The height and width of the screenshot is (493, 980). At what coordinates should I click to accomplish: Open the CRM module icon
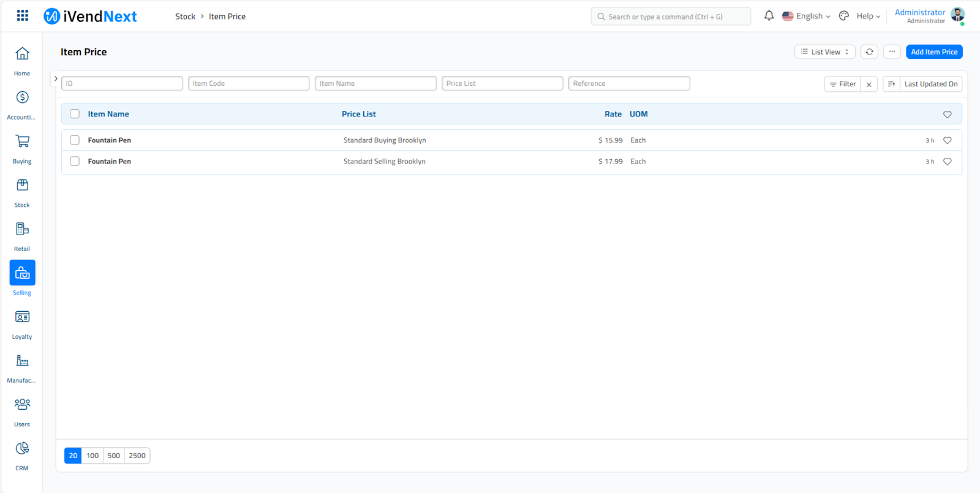click(22, 449)
